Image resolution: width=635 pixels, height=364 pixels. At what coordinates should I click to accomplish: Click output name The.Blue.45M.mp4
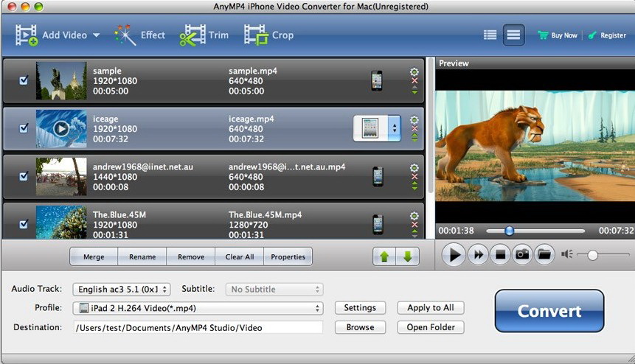(x=265, y=214)
